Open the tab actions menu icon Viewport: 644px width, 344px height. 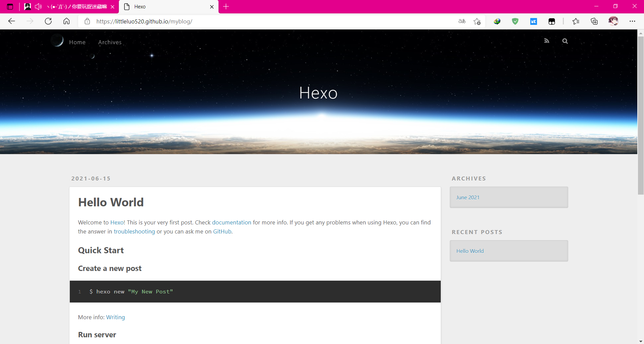[10, 7]
